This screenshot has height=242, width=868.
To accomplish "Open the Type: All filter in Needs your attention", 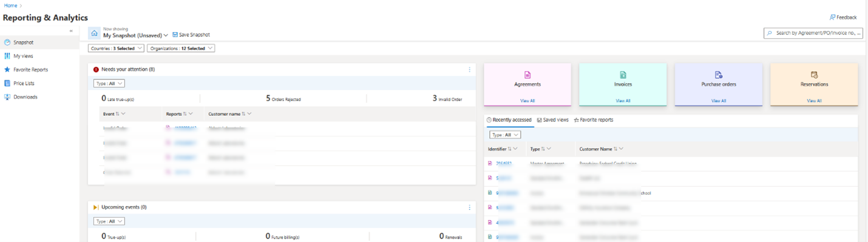I will click(x=109, y=84).
